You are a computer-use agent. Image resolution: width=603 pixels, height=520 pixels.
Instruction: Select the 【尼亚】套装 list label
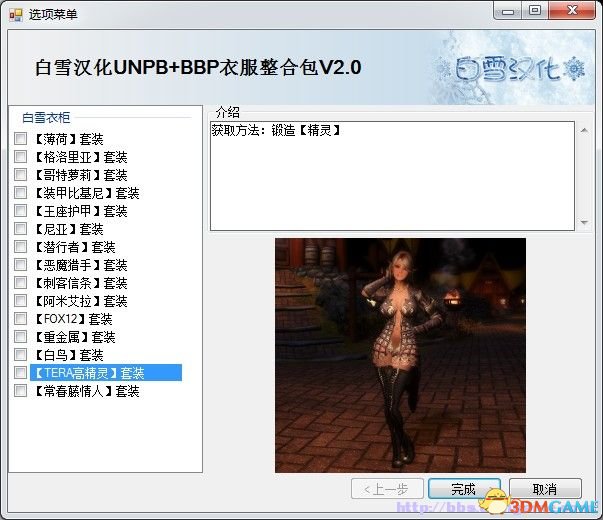tap(69, 229)
